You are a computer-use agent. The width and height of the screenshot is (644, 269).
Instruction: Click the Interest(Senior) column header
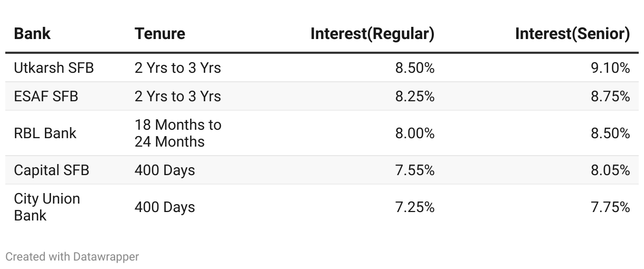click(x=572, y=34)
